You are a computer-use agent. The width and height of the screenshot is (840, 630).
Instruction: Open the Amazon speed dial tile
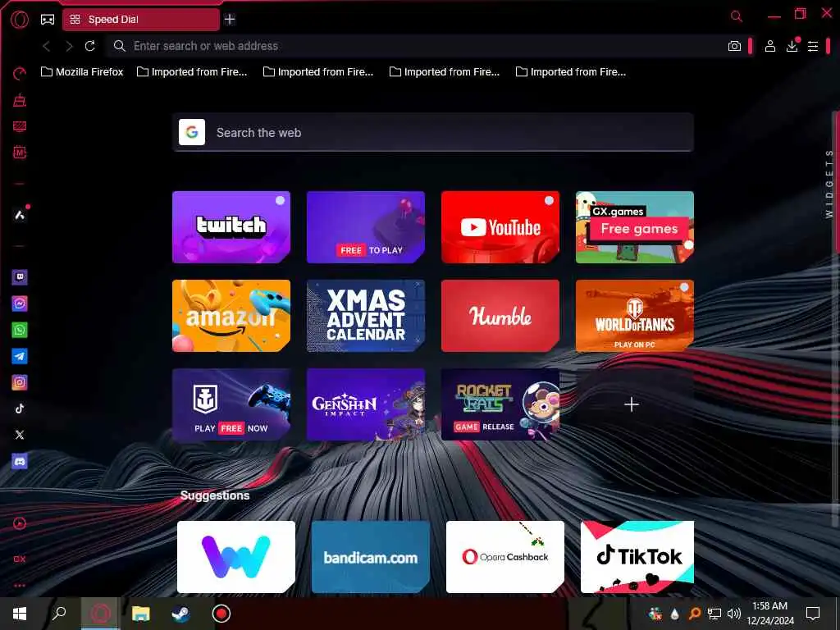point(231,316)
